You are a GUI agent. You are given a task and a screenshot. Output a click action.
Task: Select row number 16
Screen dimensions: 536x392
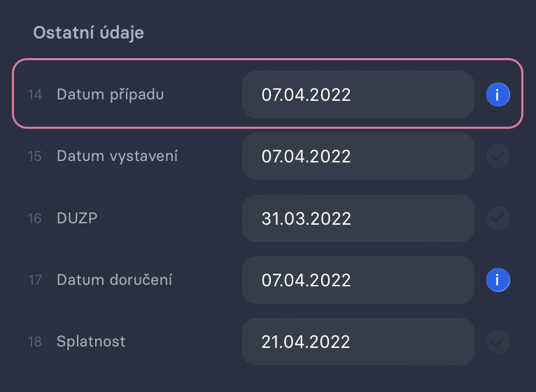pyautogui.click(x=35, y=218)
